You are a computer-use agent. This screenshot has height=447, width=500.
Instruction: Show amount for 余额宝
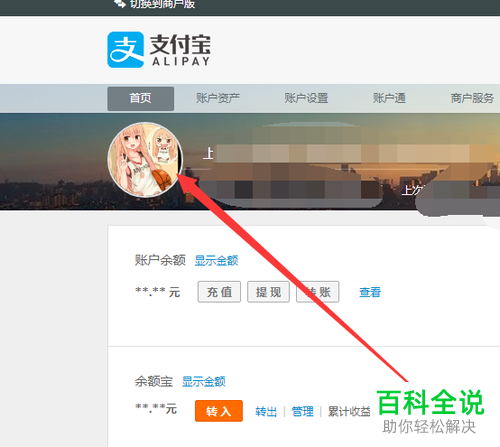(204, 381)
